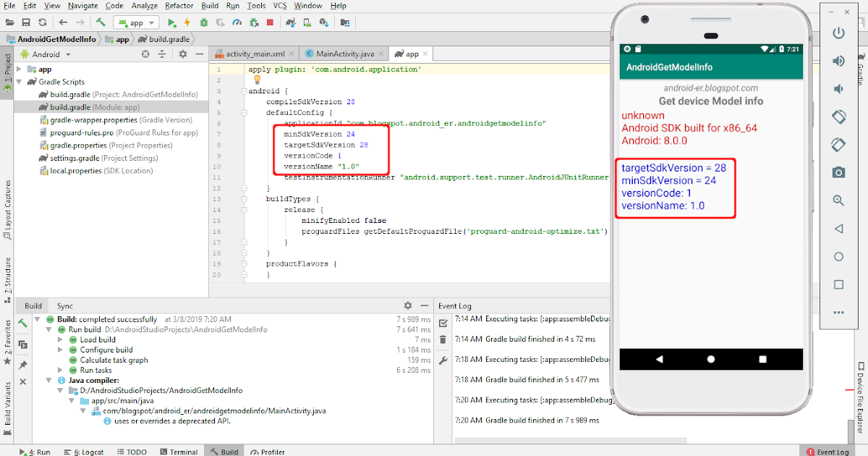The image size is (868, 456).
Task: Take a screenshot with the emulator camera icon
Action: click(838, 172)
